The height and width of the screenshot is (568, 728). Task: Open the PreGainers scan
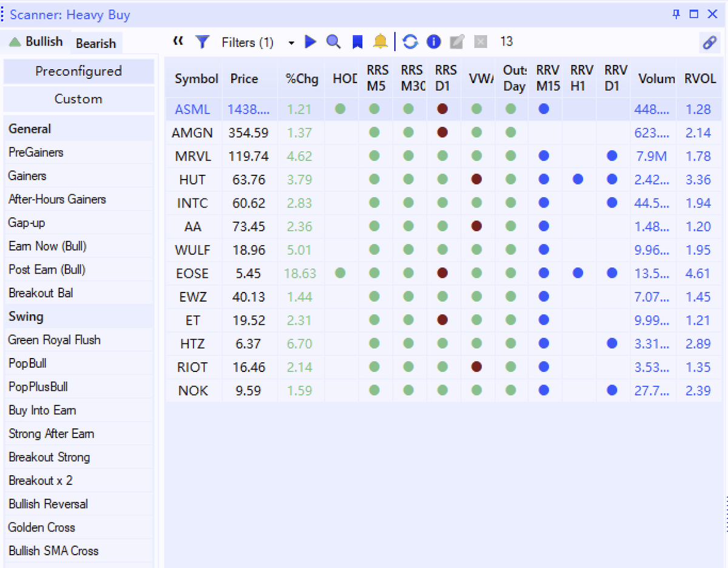[78, 152]
